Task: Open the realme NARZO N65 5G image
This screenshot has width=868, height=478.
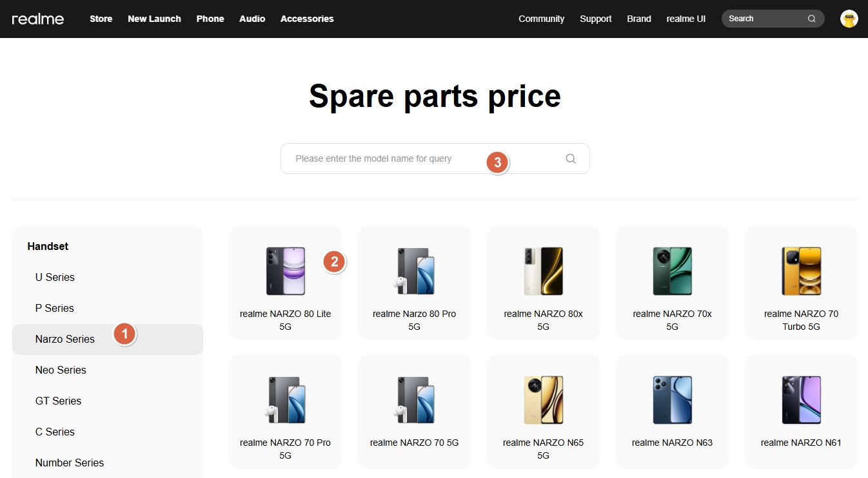Action: pyautogui.click(x=543, y=399)
